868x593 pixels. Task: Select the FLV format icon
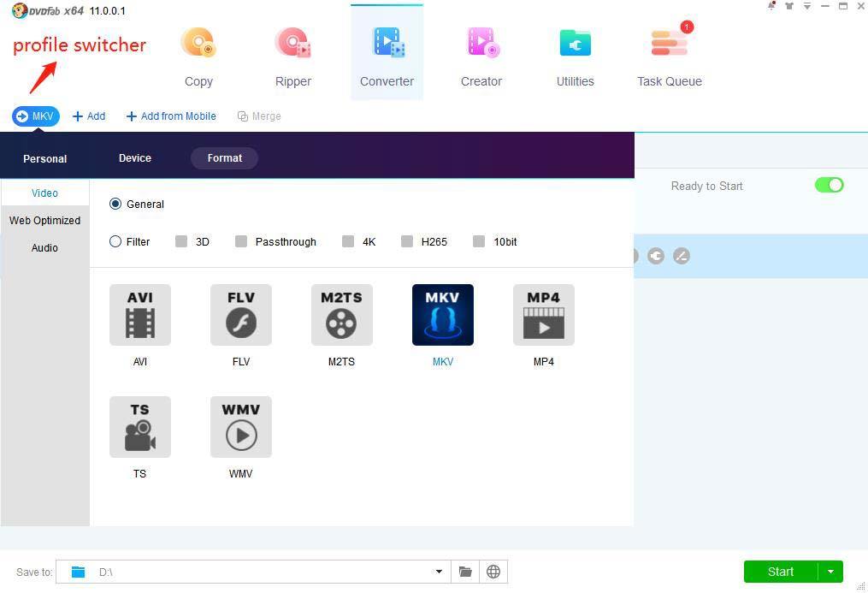[241, 315]
